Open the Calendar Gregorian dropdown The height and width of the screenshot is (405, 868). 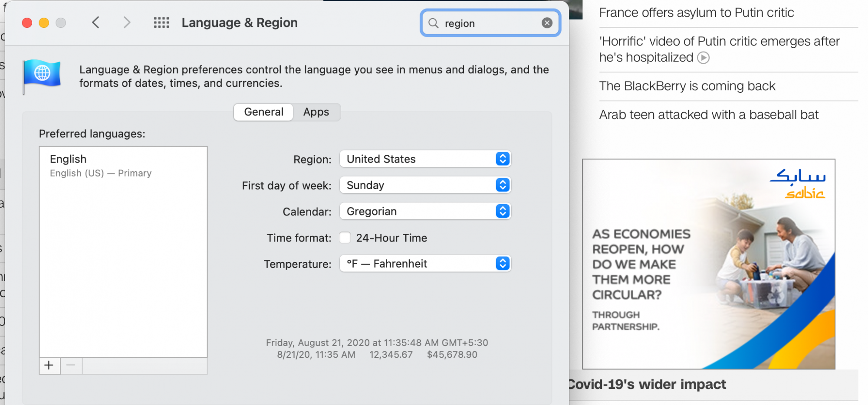(x=425, y=211)
